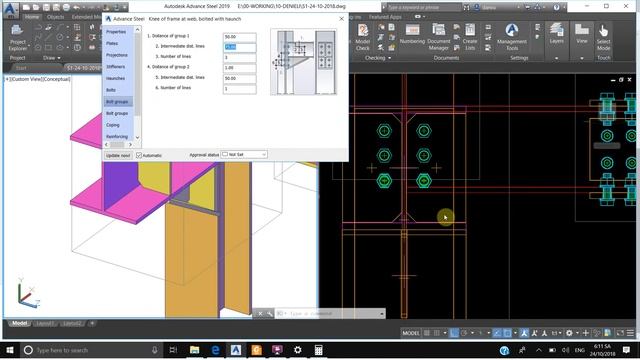
Task: Switch to the Objects ribbon tab
Action: click(55, 17)
